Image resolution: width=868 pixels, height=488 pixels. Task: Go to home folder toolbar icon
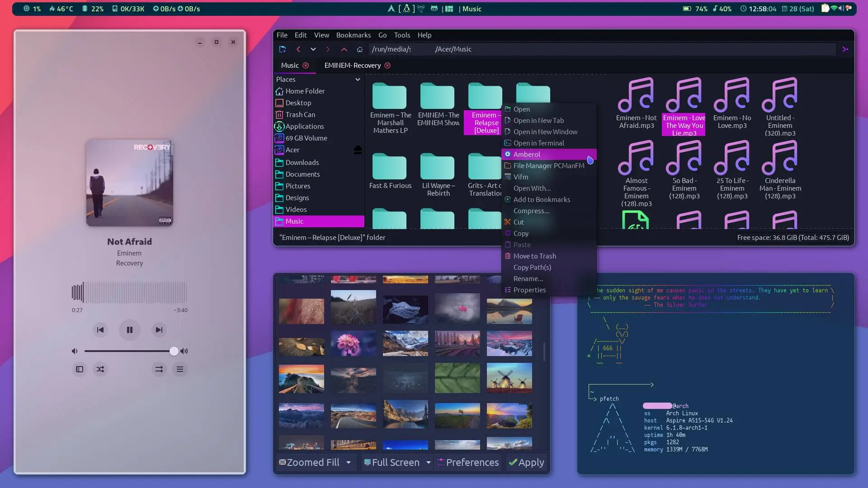pos(360,49)
